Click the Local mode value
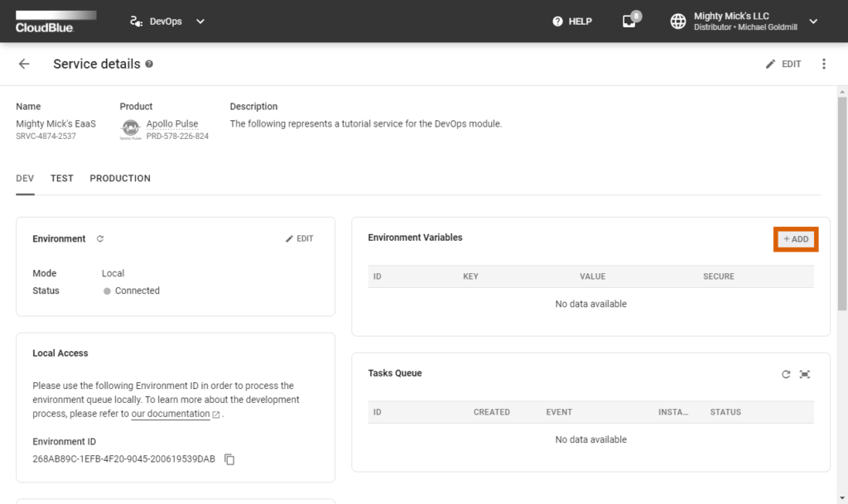The width and height of the screenshot is (848, 504). pyautogui.click(x=113, y=273)
